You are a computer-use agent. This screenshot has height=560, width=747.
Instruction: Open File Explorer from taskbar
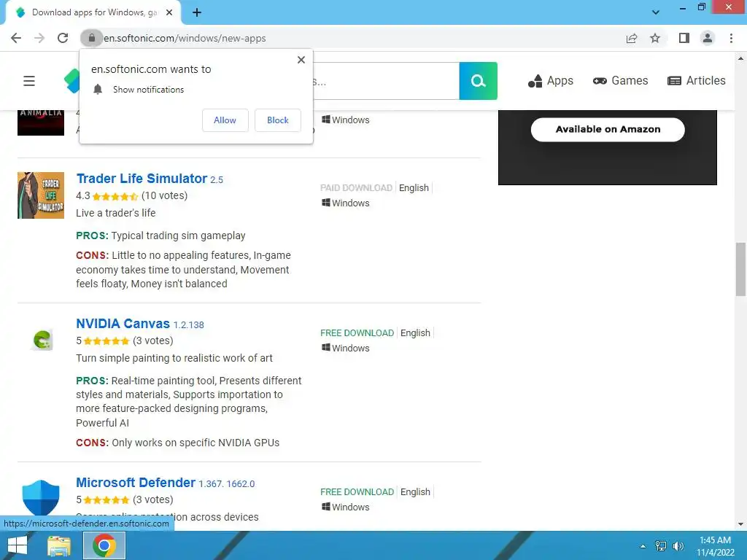[x=59, y=545]
